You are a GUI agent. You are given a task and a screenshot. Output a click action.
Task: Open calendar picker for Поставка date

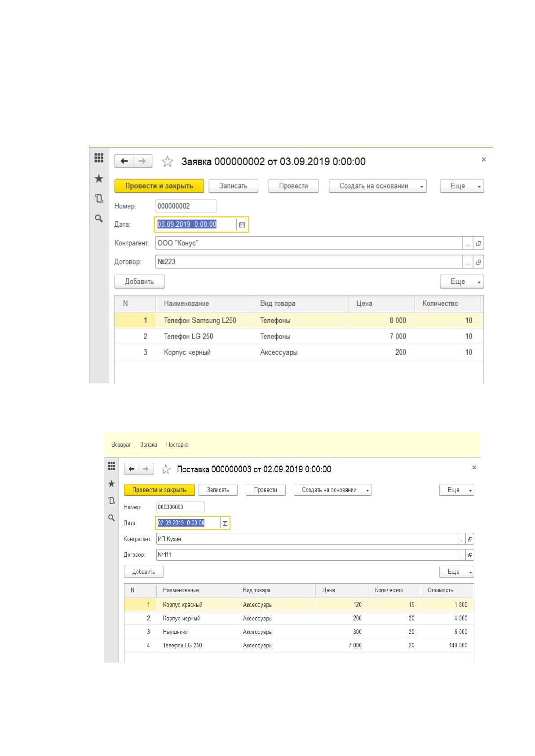pos(225,523)
